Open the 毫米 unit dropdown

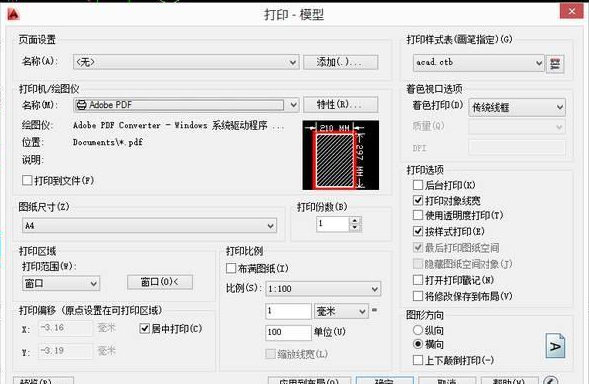pyautogui.click(x=341, y=311)
